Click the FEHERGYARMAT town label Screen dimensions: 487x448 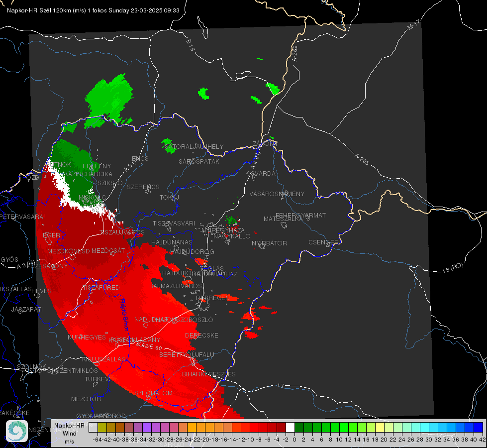tap(300, 215)
